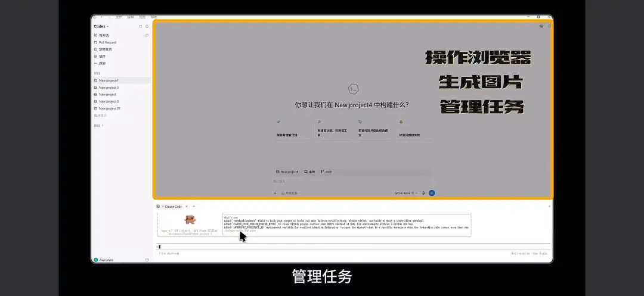The image size is (644, 296).
Task: Open the Codex workspace dropdown
Action: [x=101, y=26]
